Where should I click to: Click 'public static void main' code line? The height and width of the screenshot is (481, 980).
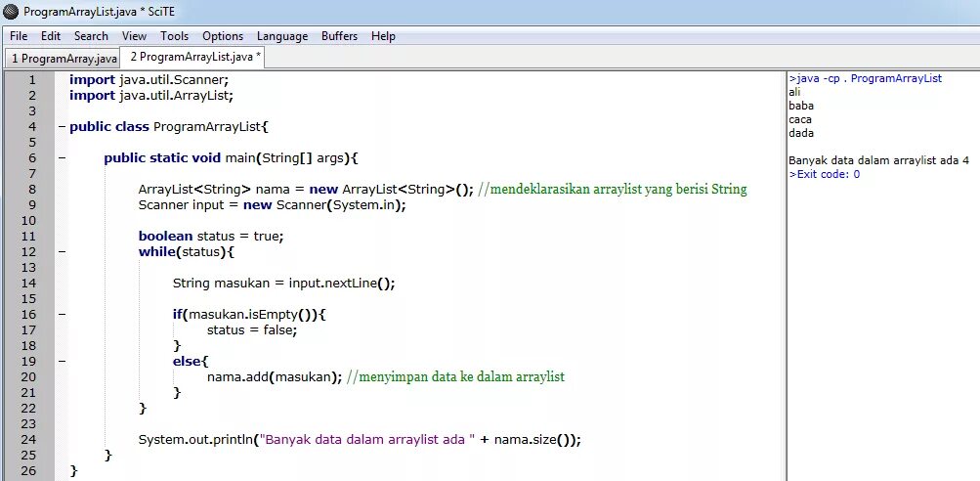232,158
